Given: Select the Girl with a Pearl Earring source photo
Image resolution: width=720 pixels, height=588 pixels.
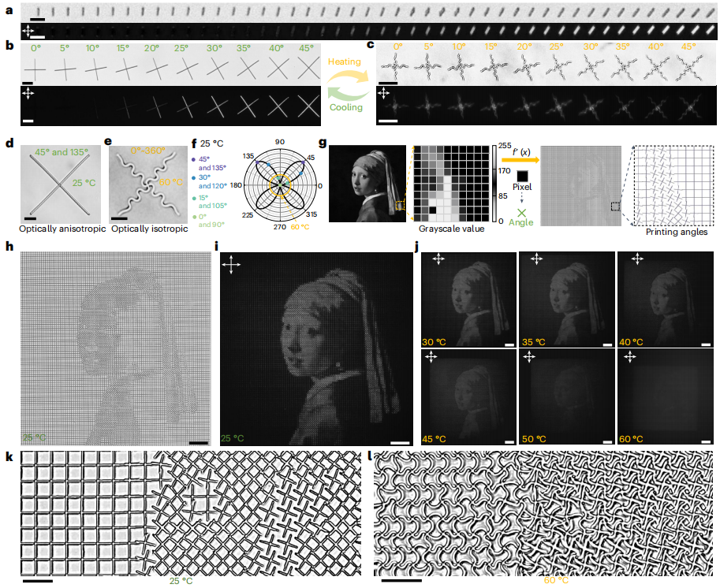Looking at the screenshot, I should 367,184.
